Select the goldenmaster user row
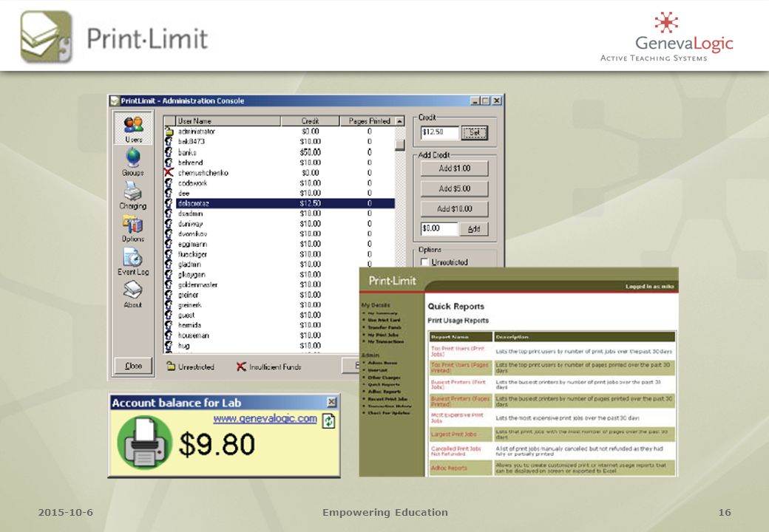The width and height of the screenshot is (769, 532). 262,284
